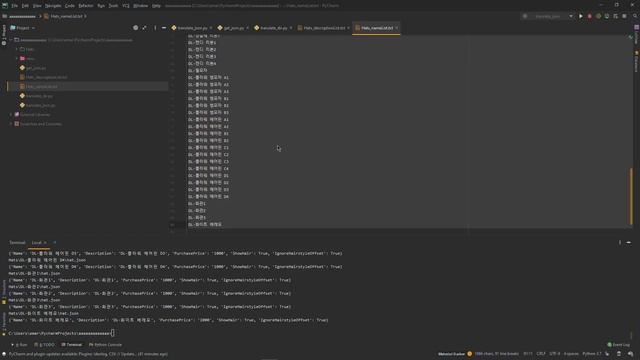Expand the project root folder node
This screenshot has height=360, width=640.
pyautogui.click(x=11, y=40)
